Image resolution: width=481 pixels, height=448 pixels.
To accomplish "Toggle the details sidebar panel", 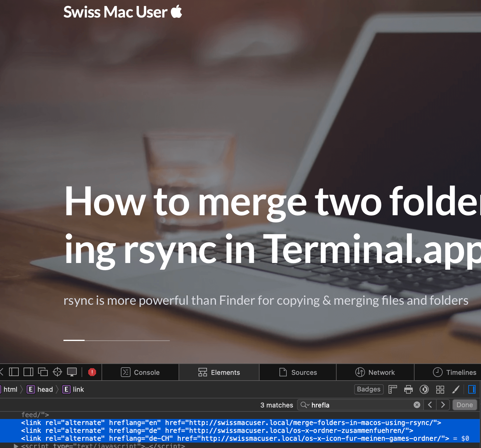I will click(x=472, y=389).
